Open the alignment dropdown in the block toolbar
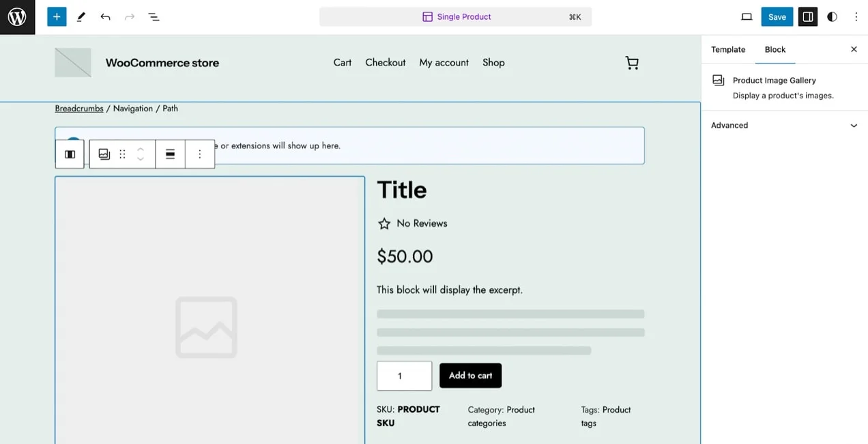 [169, 154]
